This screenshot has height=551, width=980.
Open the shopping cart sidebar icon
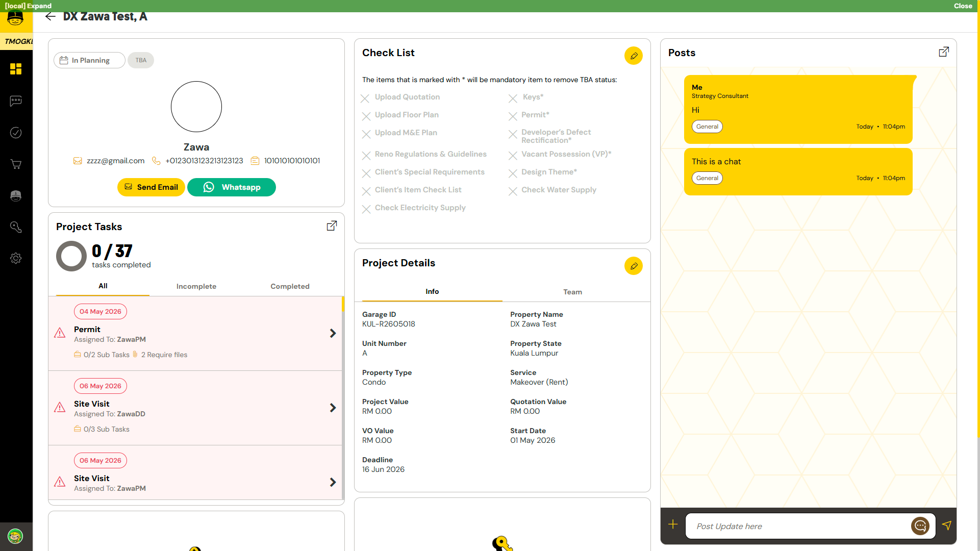pyautogui.click(x=16, y=164)
